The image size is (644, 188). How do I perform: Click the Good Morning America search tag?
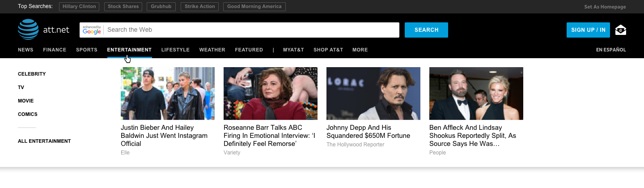254,7
